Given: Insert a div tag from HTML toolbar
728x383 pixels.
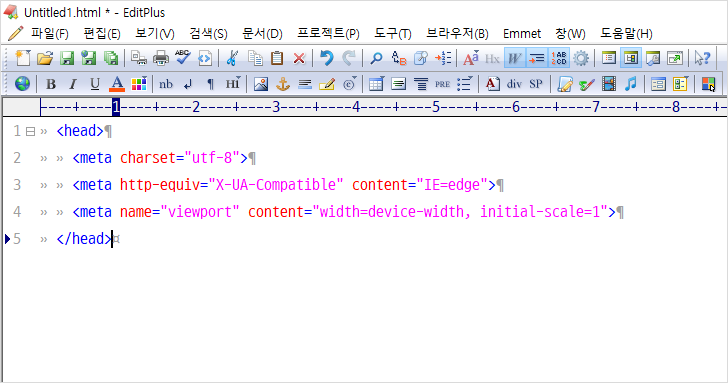Looking at the screenshot, I should 514,84.
